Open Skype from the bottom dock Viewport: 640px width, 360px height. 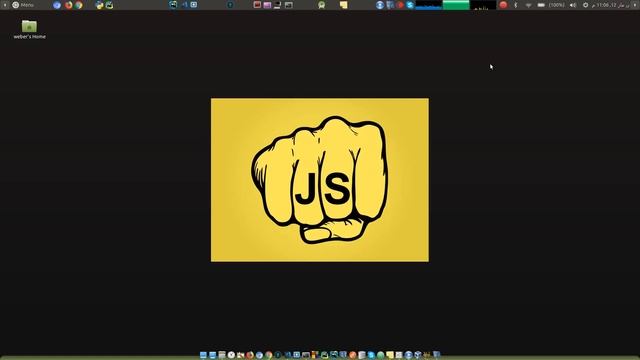point(371,355)
